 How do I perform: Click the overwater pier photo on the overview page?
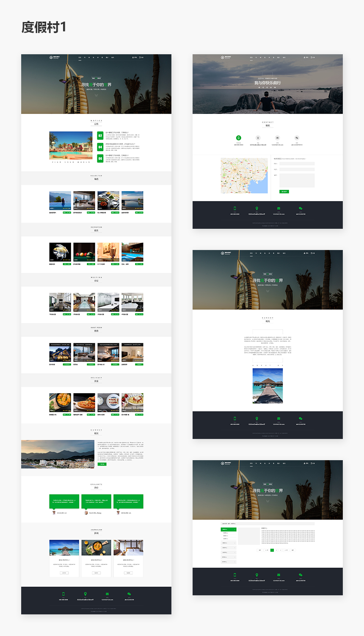267,386
